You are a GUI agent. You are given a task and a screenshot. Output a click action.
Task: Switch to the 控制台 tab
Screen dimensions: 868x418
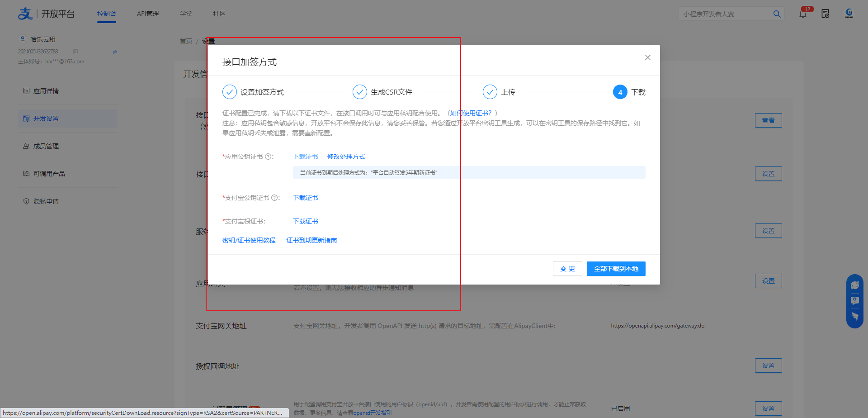coord(107,14)
